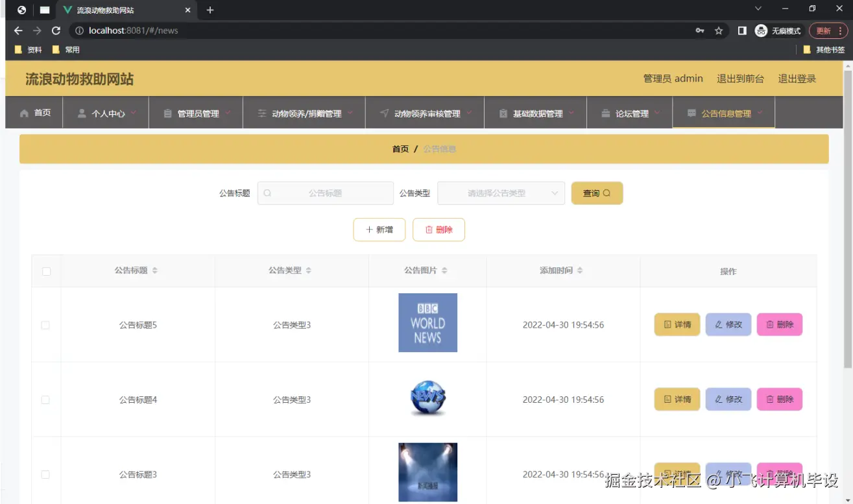Open the 基础数据管理 menu
This screenshot has width=853, height=504.
coord(536,113)
